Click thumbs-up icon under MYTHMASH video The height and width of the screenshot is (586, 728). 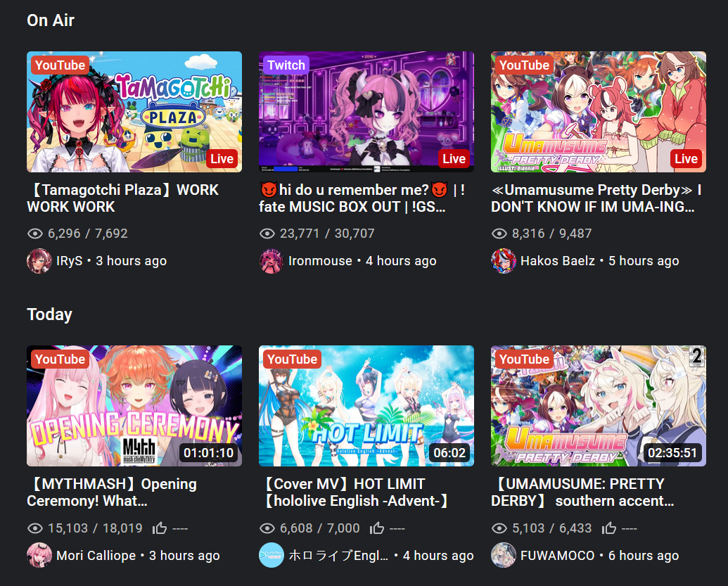[x=159, y=528]
